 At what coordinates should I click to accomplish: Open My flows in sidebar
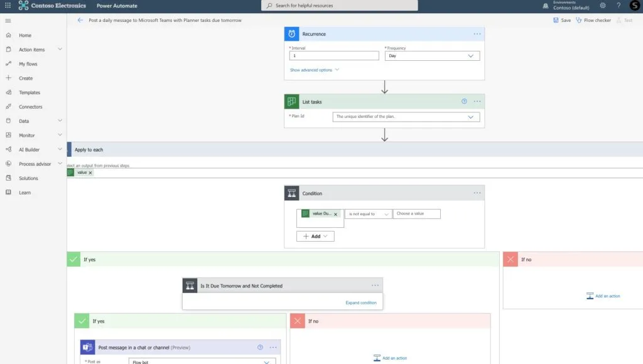point(28,64)
